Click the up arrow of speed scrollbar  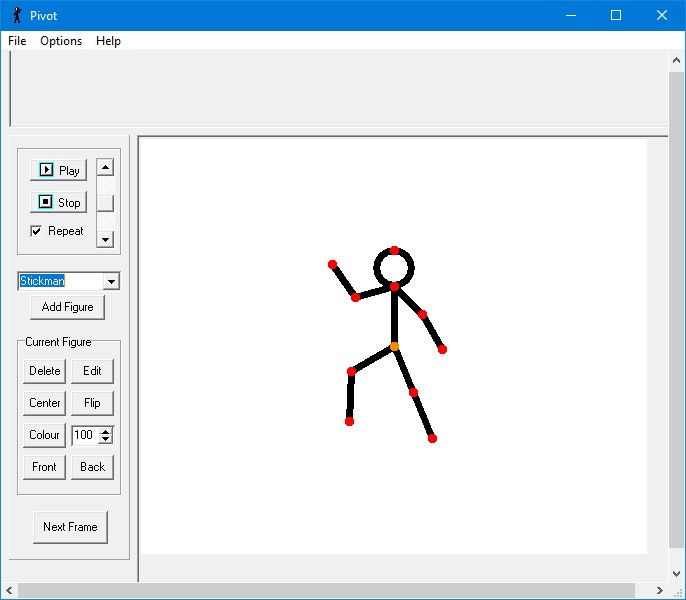click(105, 167)
